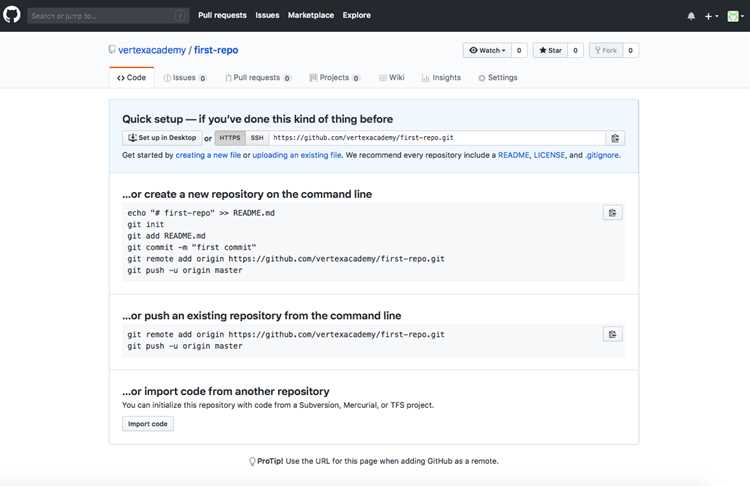Open the plus create-new dropdown
The image size is (750, 486).
click(x=711, y=16)
